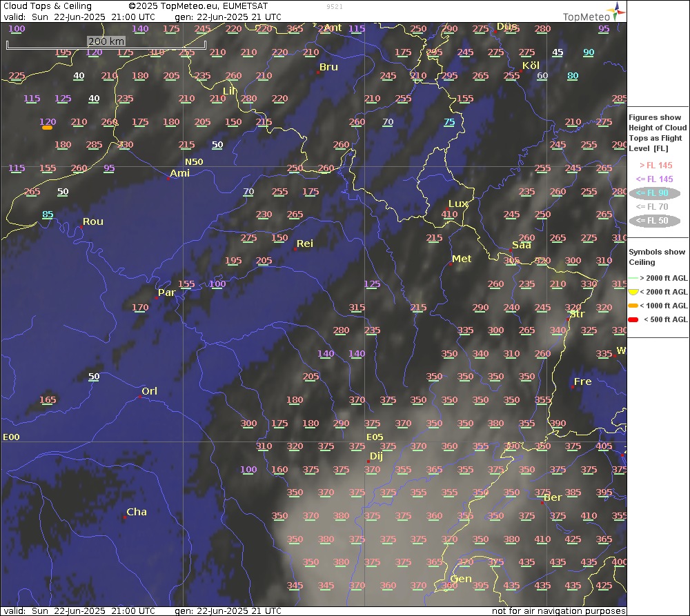The height and width of the screenshot is (616, 690).
Task: Click the white cloud top value '60'
Action: click(542, 76)
